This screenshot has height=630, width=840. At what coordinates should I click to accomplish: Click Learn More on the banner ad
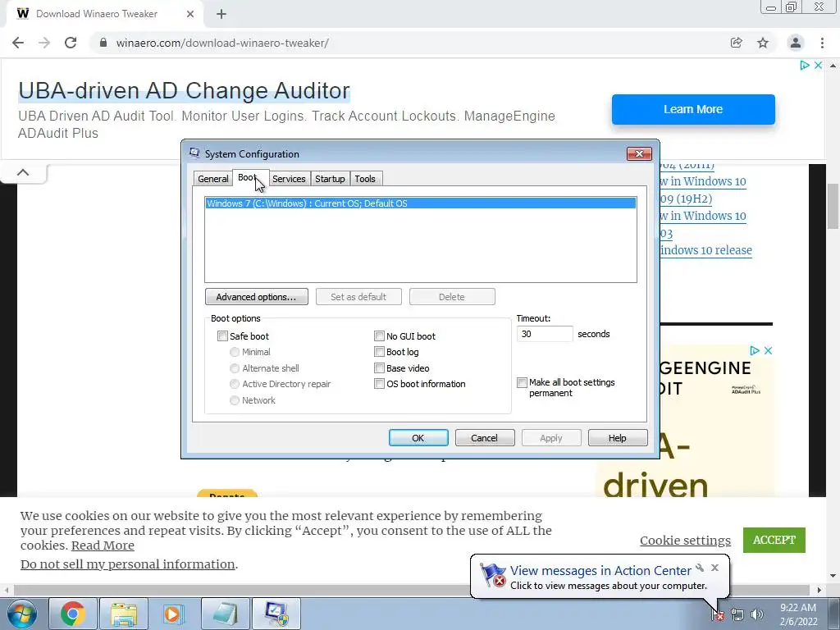coord(693,109)
